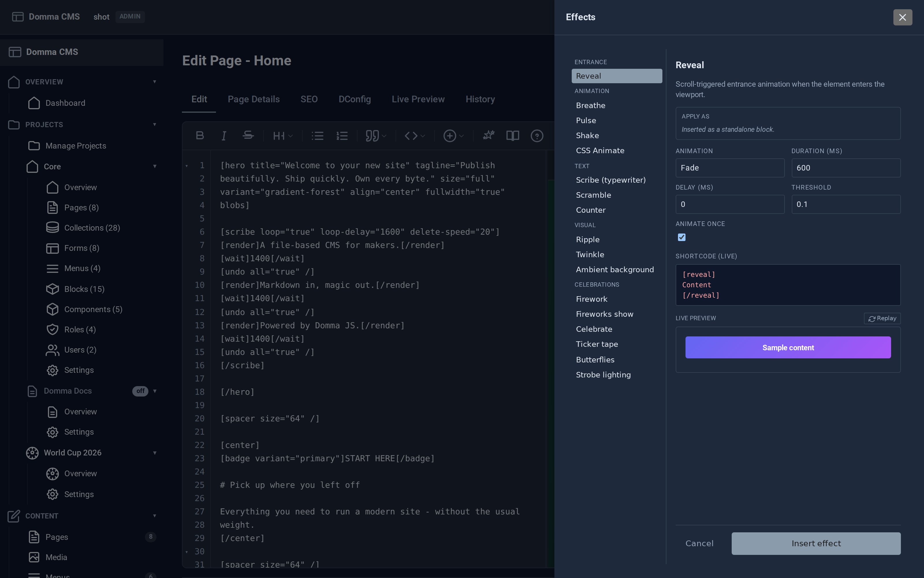
Task: Open the insert plus dropdown
Action: (453, 136)
